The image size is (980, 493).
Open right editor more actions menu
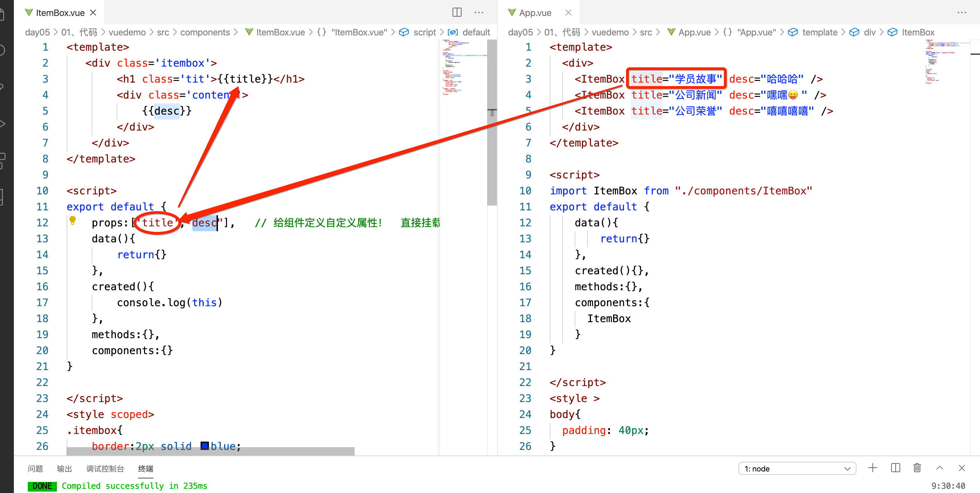(x=961, y=12)
